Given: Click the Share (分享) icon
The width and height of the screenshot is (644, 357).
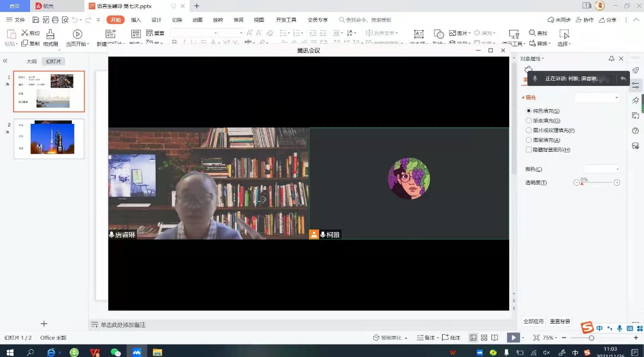Looking at the screenshot, I should [x=602, y=20].
